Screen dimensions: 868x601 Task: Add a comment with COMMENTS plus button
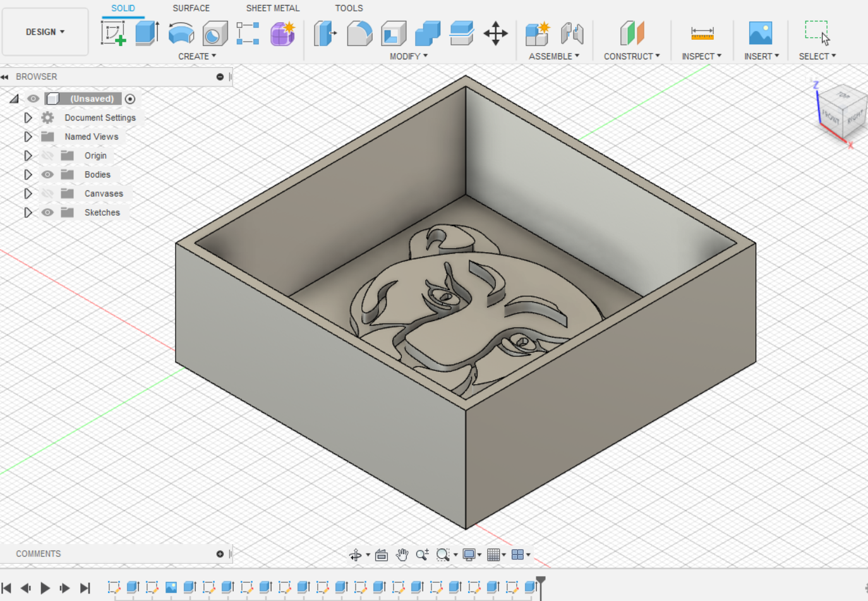point(220,554)
